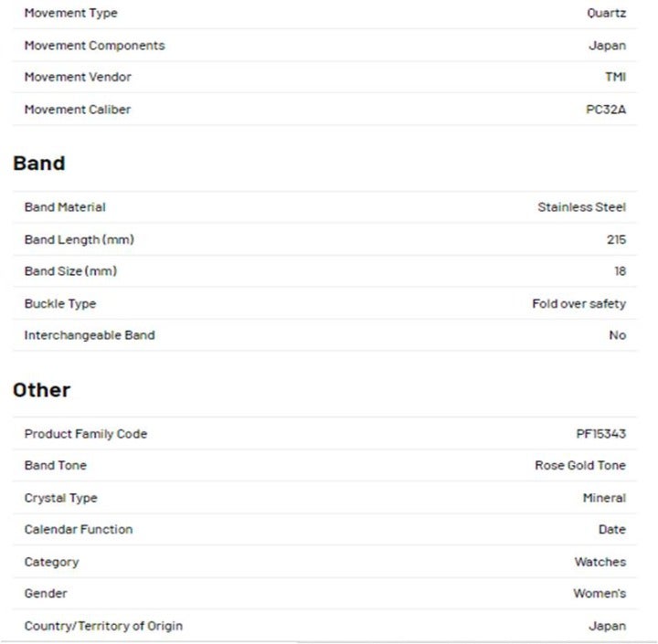Click the Gender Women's value
This screenshot has height=644, width=658.
point(600,593)
